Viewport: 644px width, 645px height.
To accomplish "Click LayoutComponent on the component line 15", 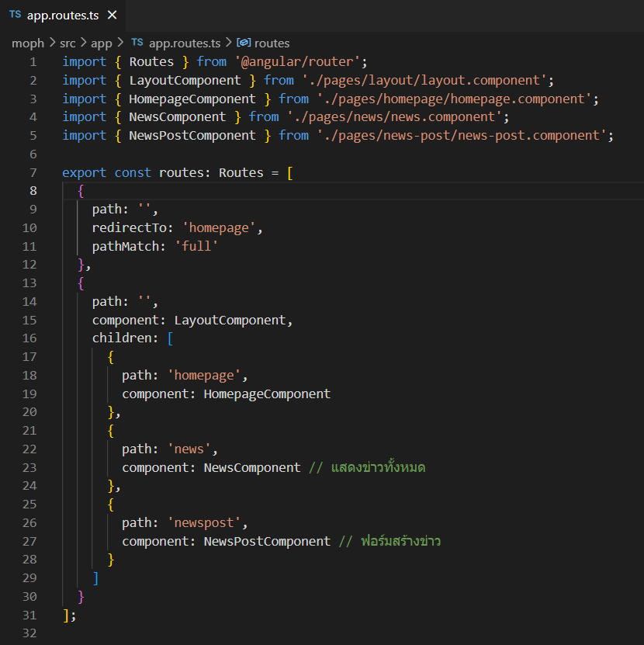I will tap(233, 320).
